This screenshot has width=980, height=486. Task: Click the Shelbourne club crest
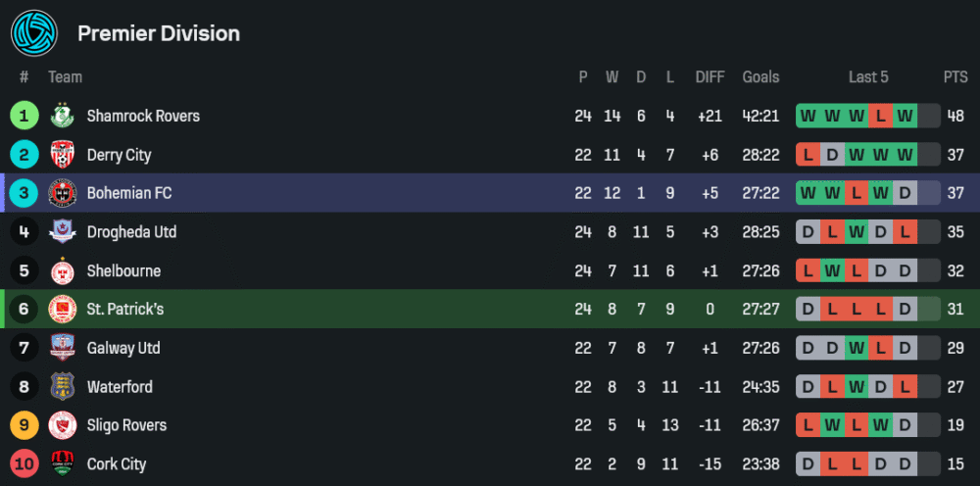pos(63,270)
